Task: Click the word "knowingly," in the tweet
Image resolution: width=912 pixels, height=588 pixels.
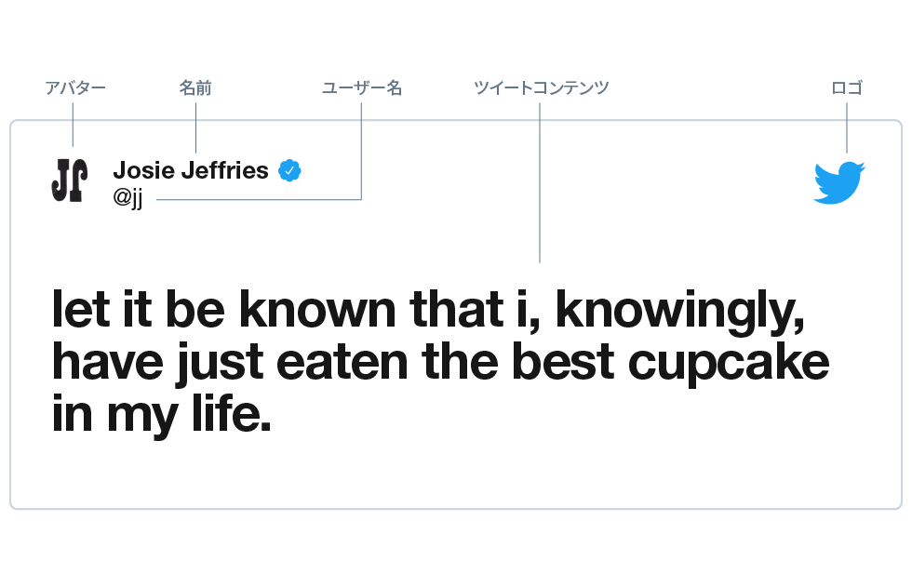Action: tap(679, 311)
